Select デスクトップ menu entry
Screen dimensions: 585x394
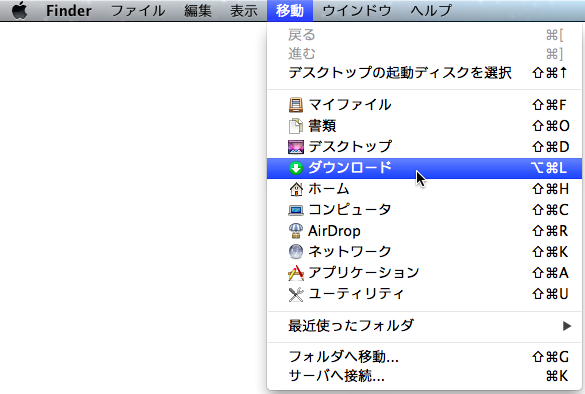coord(425,147)
